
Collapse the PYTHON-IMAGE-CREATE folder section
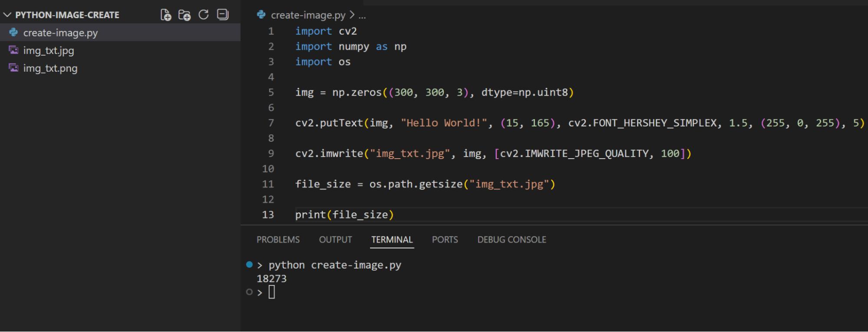[x=7, y=15]
